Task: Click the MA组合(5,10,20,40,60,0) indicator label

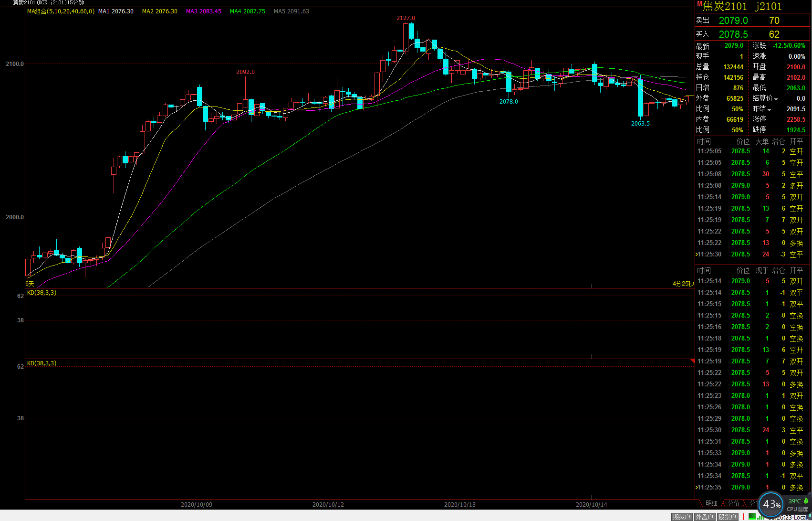Action: click(x=61, y=11)
